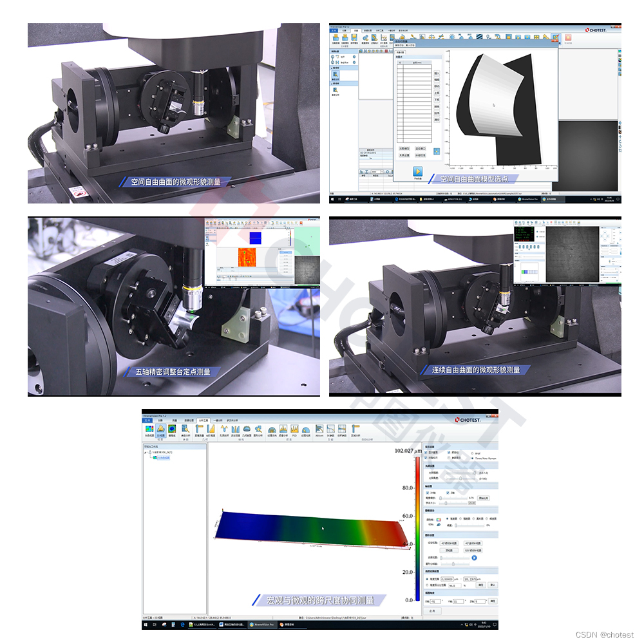Select the step height analysis icon
644x644 pixels.
[211, 429]
